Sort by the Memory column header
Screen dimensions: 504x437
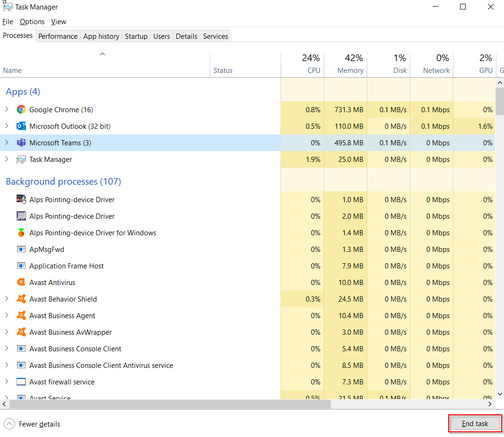(345, 65)
